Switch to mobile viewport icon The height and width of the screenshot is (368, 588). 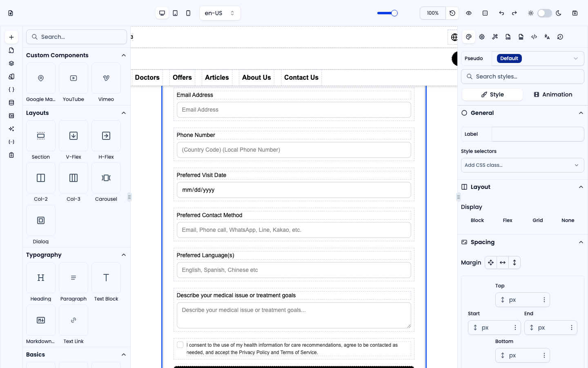[188, 13]
